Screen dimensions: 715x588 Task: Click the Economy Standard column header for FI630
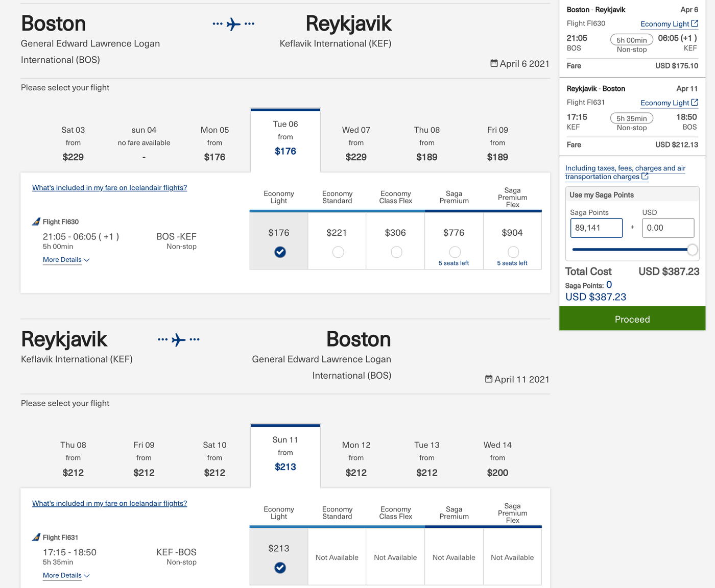337,197
